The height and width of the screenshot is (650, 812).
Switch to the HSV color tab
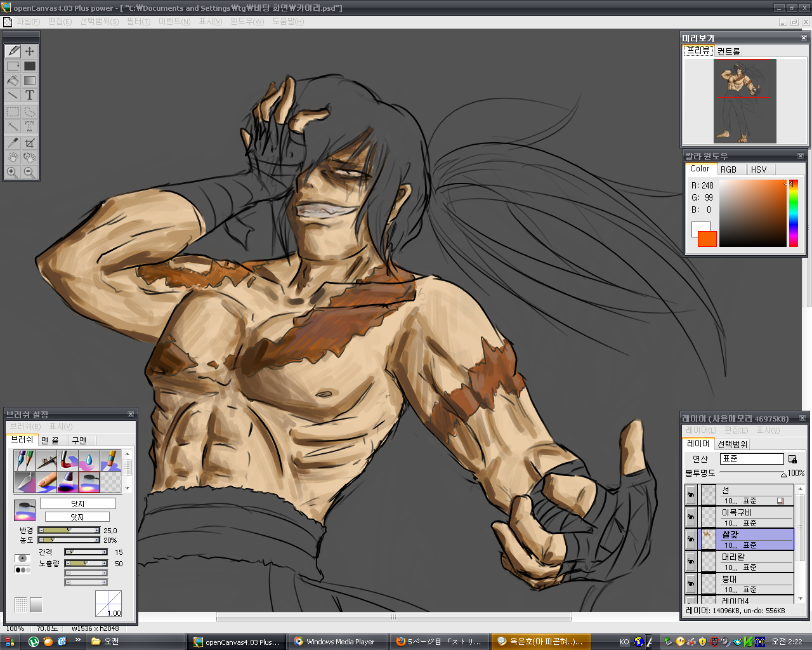pos(759,169)
